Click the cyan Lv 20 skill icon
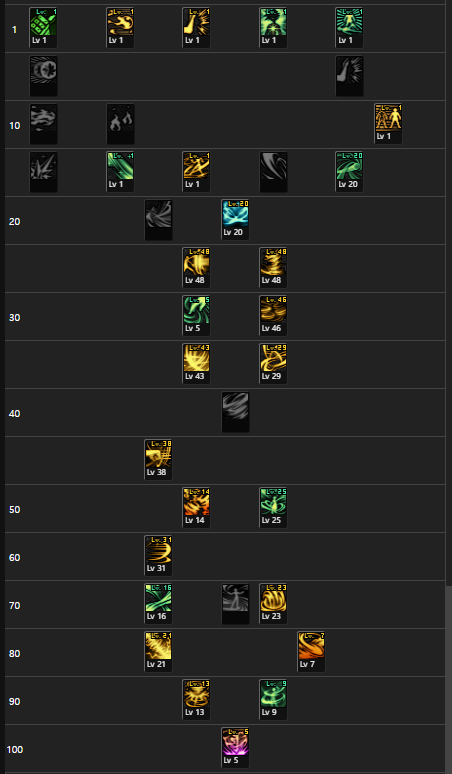Viewport: 452px width, 774px height. tap(235, 220)
